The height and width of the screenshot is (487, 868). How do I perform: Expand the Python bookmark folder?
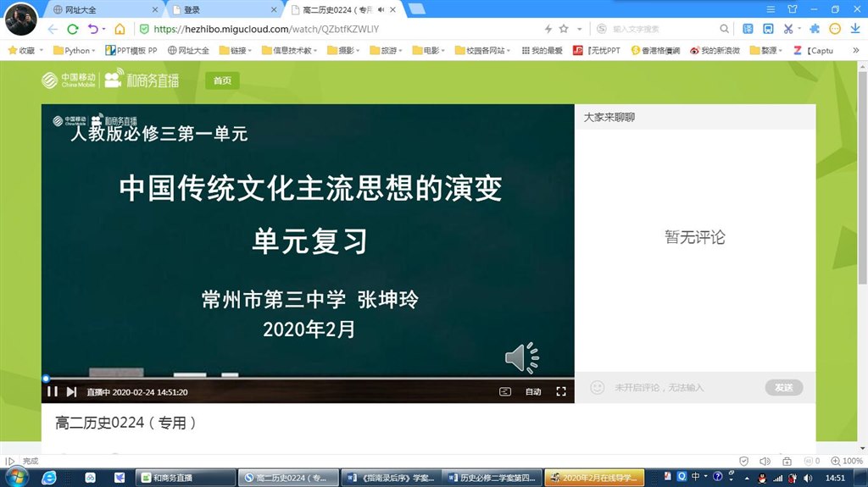74,50
